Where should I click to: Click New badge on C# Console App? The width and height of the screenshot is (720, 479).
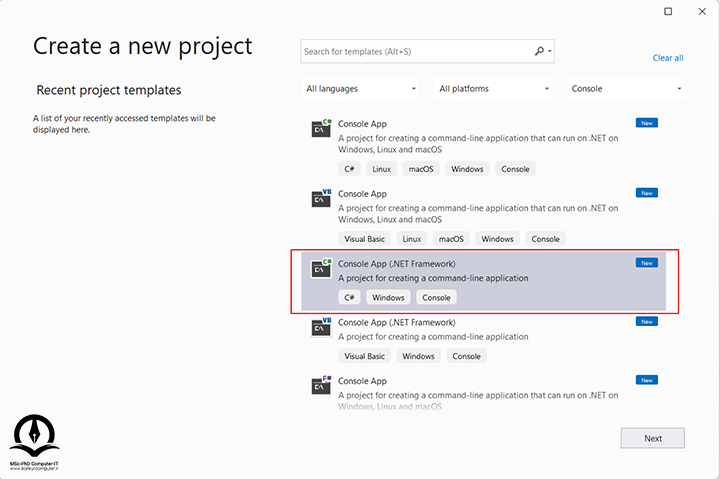pos(647,123)
